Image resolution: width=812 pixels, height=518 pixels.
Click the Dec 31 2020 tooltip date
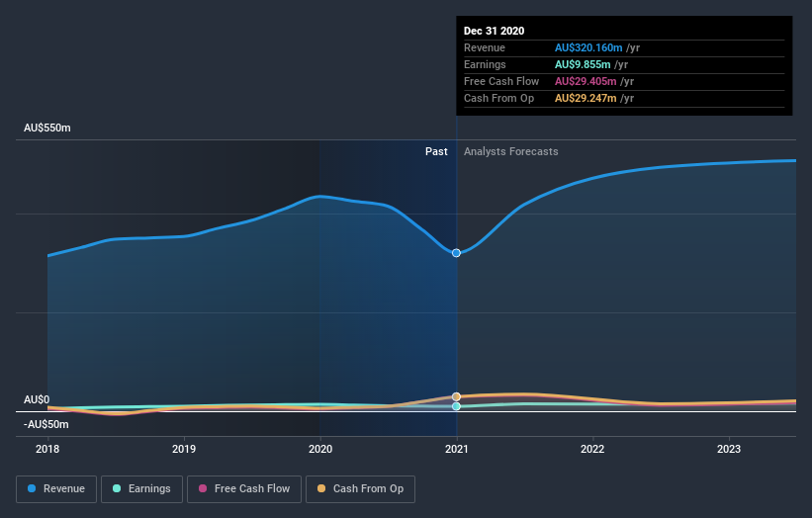[495, 31]
